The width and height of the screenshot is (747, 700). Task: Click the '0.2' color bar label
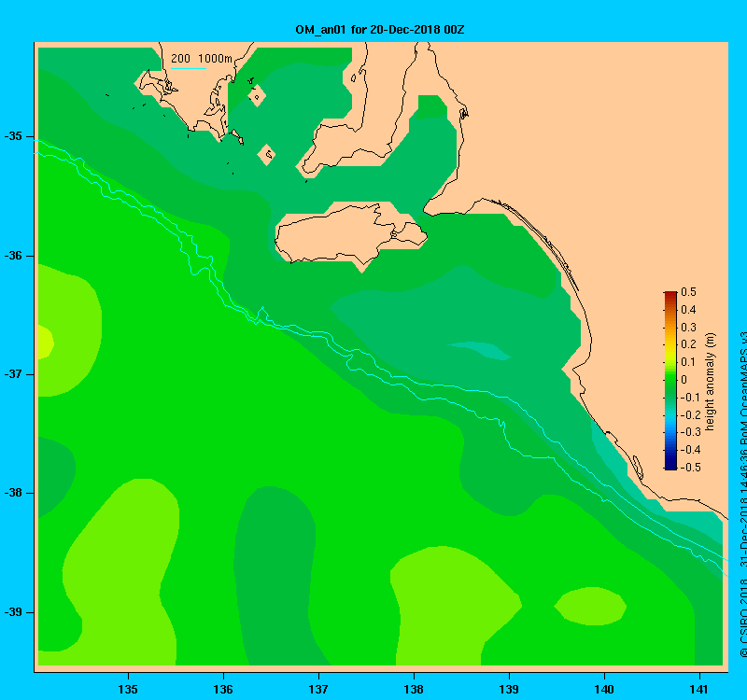[x=688, y=344]
